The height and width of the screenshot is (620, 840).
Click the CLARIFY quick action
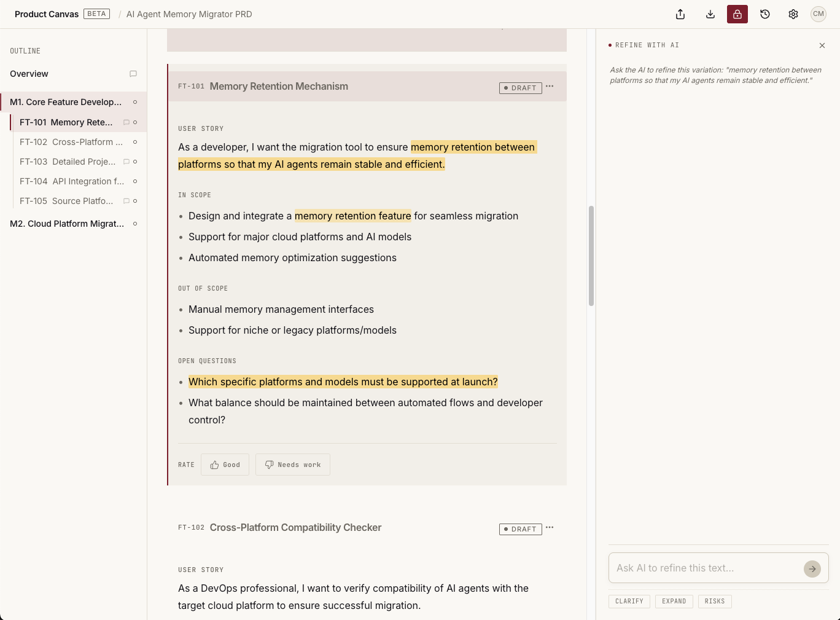[629, 602]
